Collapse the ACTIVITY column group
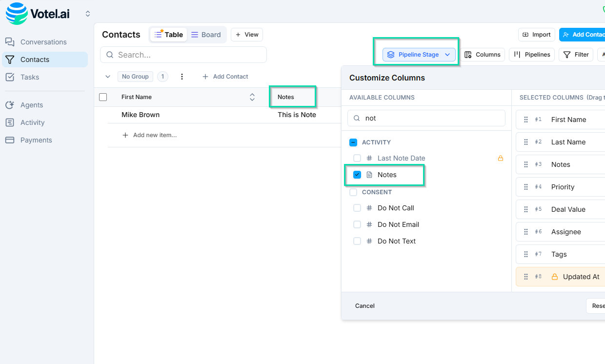This screenshot has width=605, height=364. pyautogui.click(x=353, y=142)
